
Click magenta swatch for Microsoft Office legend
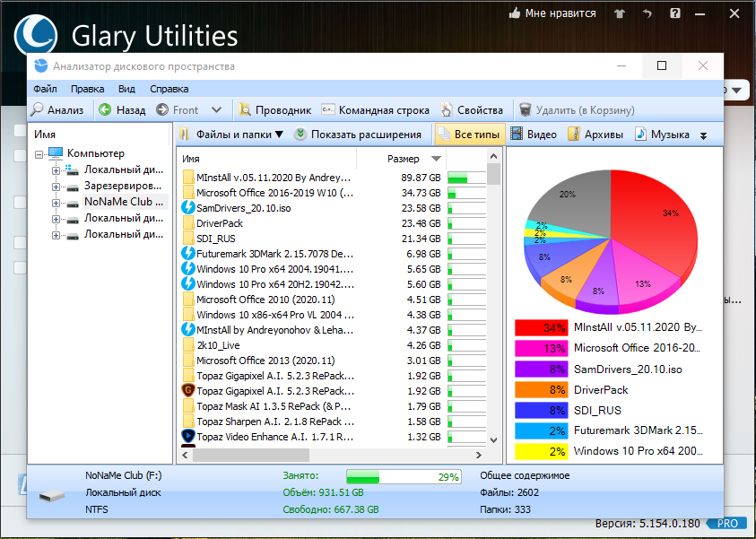tap(541, 348)
